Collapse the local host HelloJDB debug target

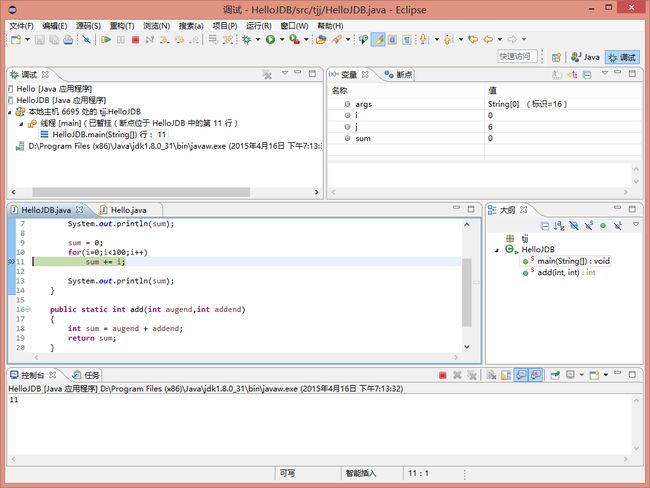pos(10,112)
